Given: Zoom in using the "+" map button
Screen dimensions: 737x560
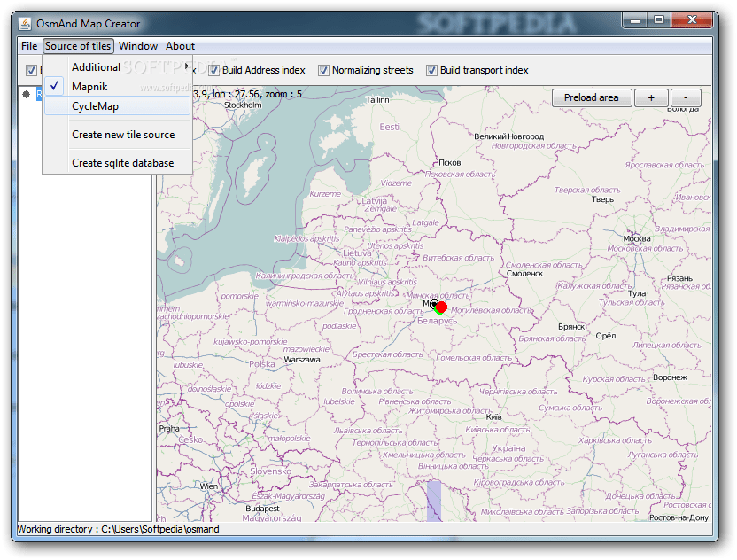Looking at the screenshot, I should (x=651, y=97).
